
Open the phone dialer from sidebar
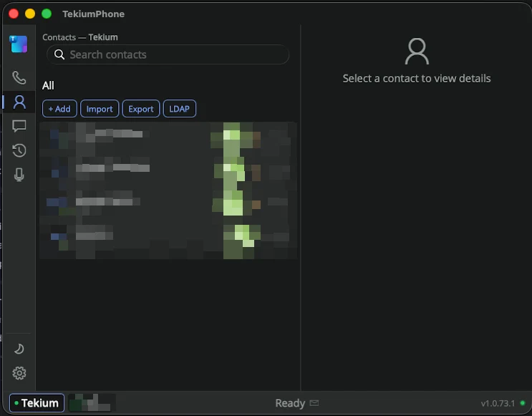coord(19,78)
